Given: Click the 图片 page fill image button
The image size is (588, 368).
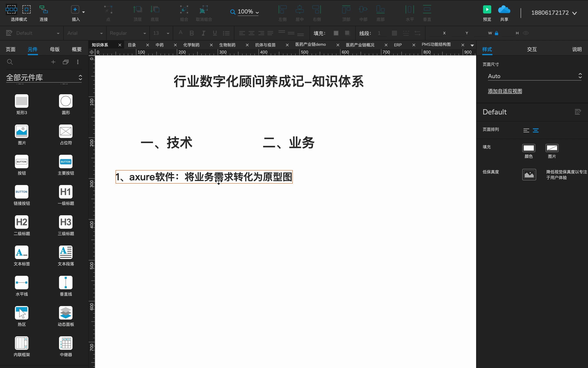Looking at the screenshot, I should (x=552, y=148).
